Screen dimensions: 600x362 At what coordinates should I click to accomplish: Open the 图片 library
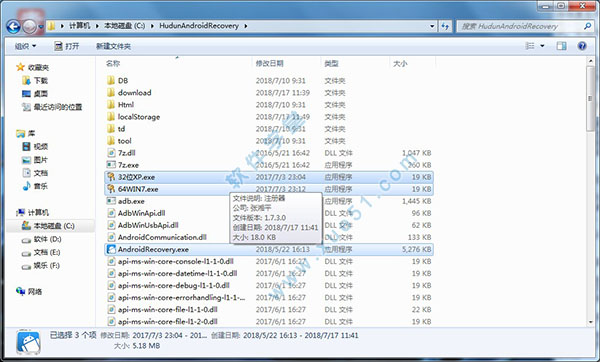pos(35,160)
